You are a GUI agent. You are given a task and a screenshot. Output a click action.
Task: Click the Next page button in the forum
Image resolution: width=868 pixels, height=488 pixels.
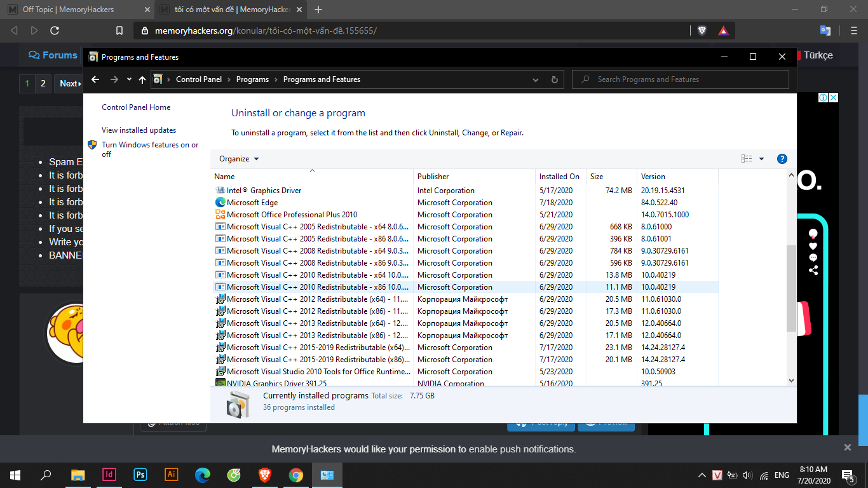(70, 83)
